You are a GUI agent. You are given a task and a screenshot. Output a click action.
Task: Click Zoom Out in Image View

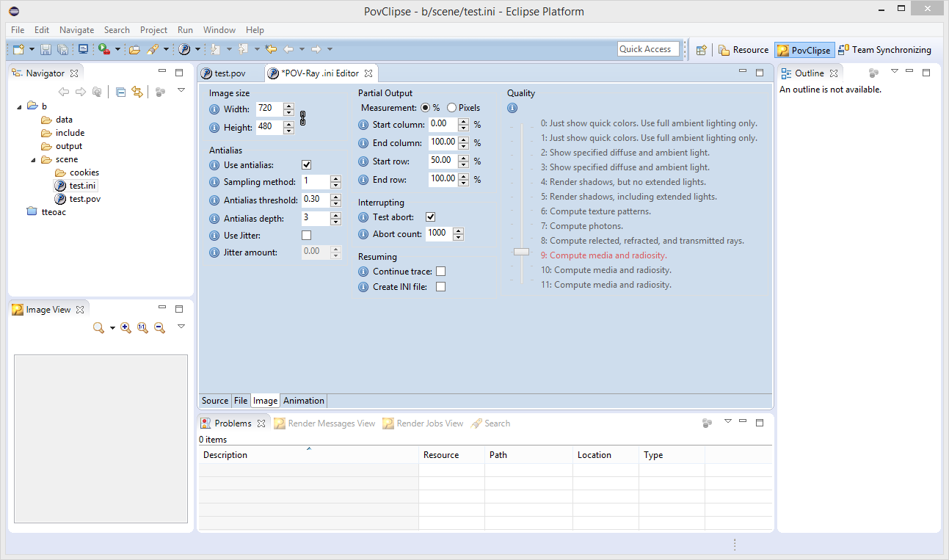tap(159, 328)
